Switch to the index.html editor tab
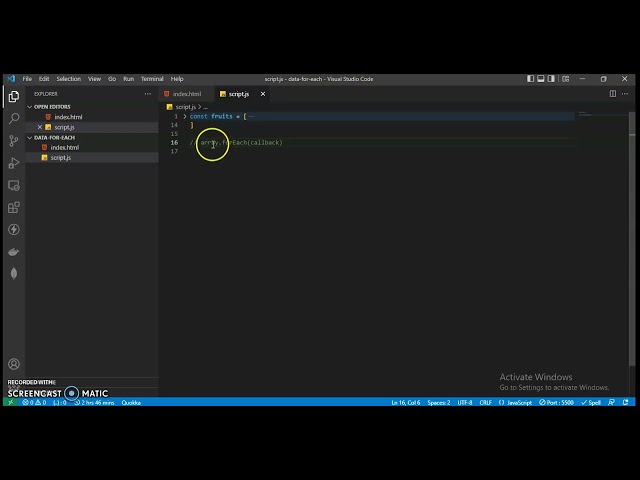Screen dimensions: 640x480 (x=187, y=94)
